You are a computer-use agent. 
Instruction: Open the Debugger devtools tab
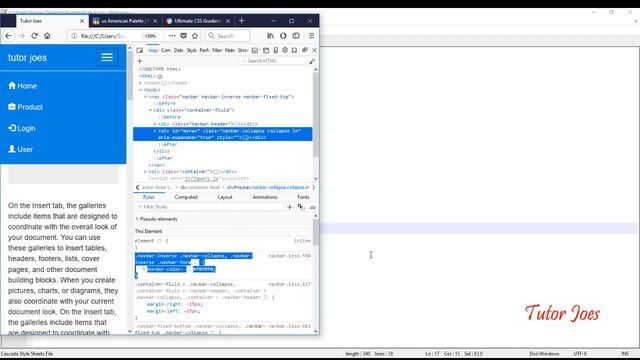pyautogui.click(x=179, y=50)
